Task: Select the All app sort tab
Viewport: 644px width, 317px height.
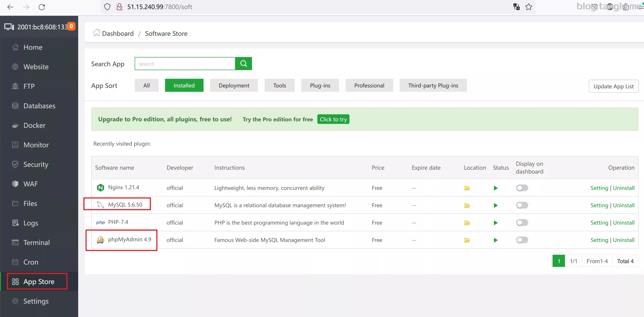Action: pyautogui.click(x=146, y=85)
